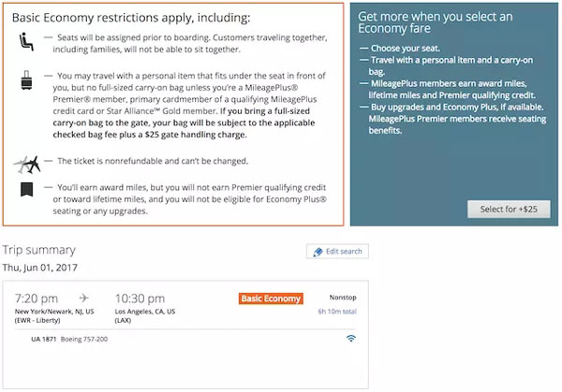
Task: Click the 10:30 pm arrival time
Action: click(141, 298)
